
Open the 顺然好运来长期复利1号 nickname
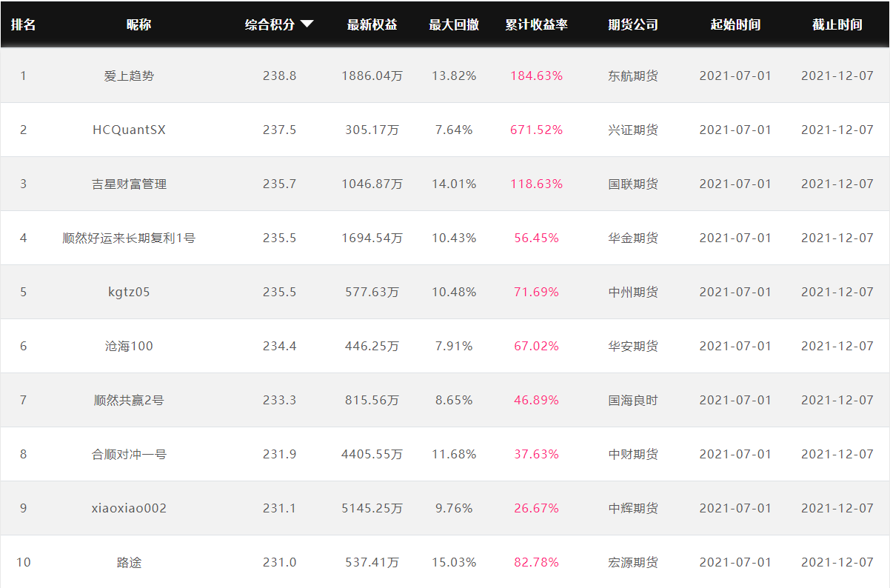[129, 238]
